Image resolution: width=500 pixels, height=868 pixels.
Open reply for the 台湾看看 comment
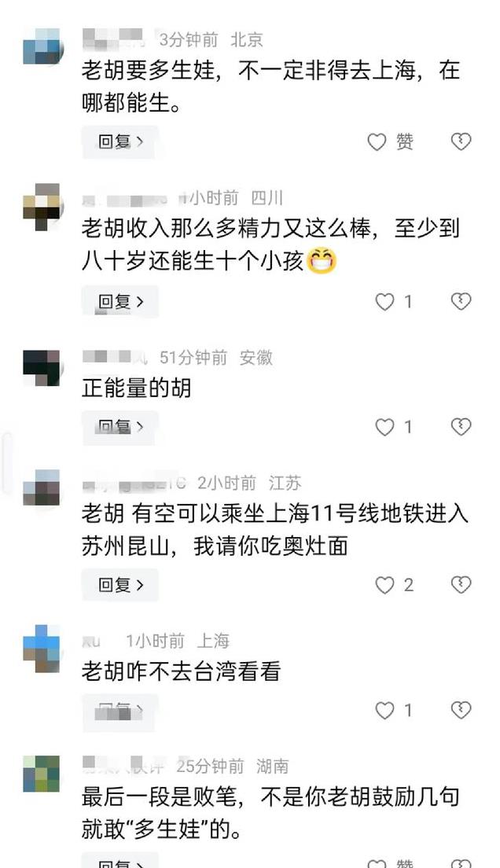point(120,710)
